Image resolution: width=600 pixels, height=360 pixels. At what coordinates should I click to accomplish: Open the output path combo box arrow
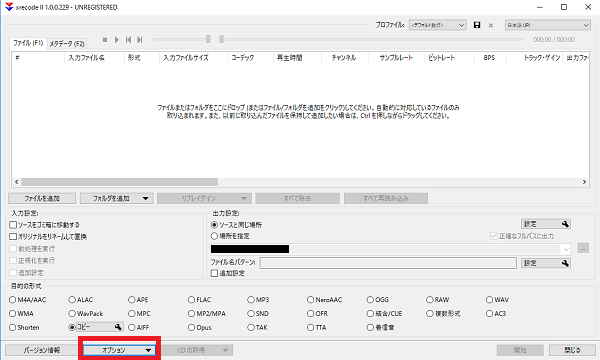566,249
